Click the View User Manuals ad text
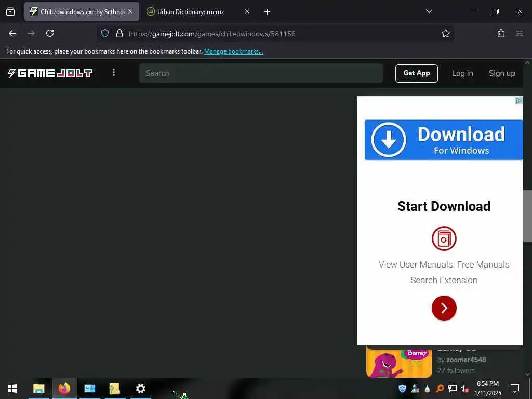Screen dimensions: 532x399 (x=444, y=272)
